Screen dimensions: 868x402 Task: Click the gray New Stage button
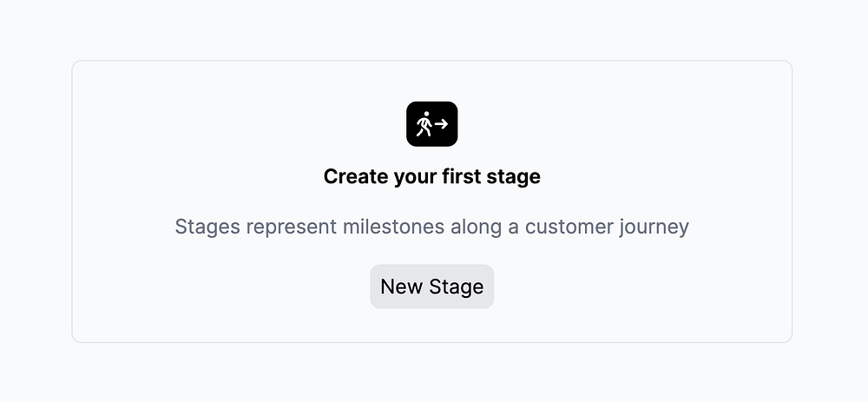(431, 287)
